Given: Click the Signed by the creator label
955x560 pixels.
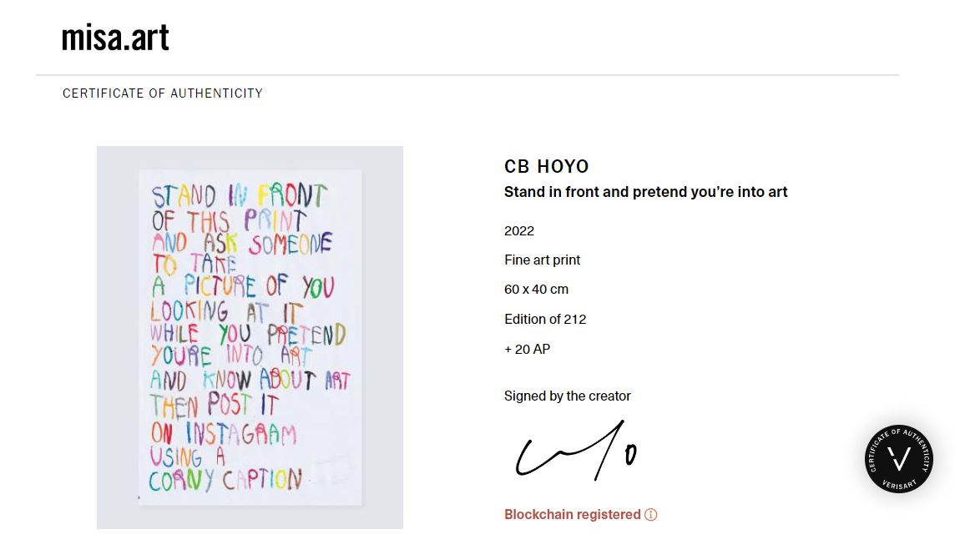Looking at the screenshot, I should pos(567,396).
